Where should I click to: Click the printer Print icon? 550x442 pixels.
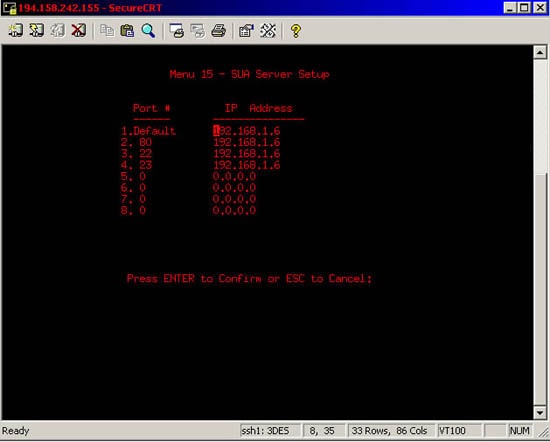pyautogui.click(x=218, y=31)
